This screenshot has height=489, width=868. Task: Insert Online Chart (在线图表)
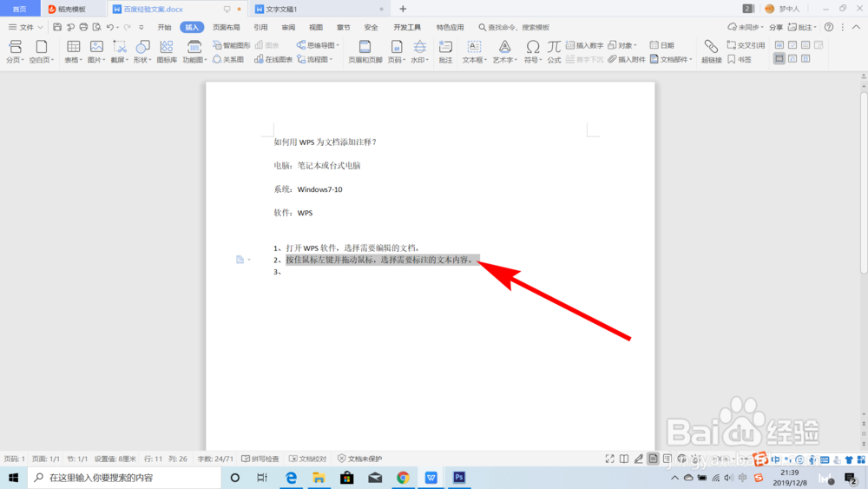pyautogui.click(x=273, y=59)
